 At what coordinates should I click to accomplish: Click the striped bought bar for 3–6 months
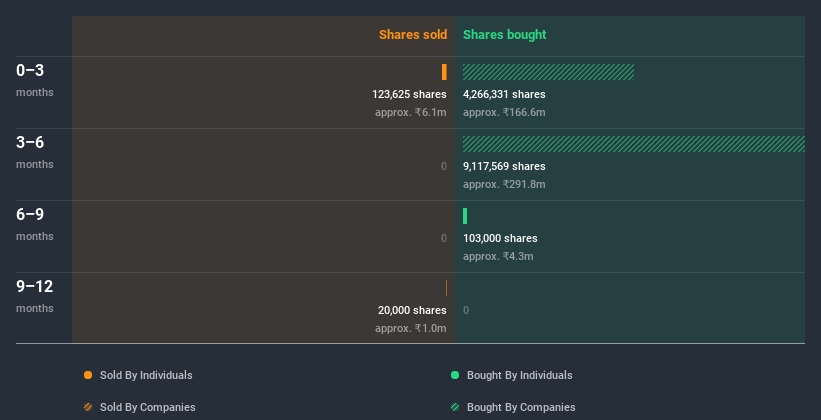(x=634, y=144)
